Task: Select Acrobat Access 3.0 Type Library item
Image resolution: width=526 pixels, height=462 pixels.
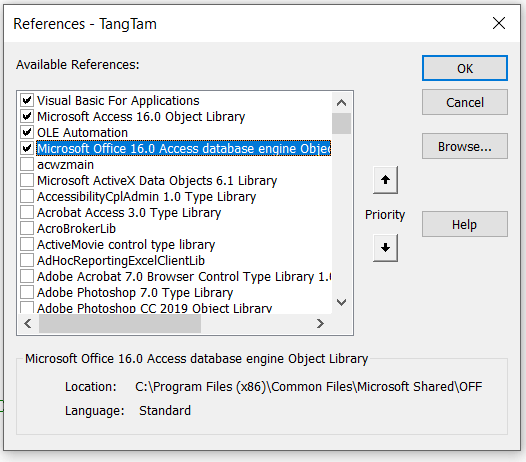Action: coord(129,212)
